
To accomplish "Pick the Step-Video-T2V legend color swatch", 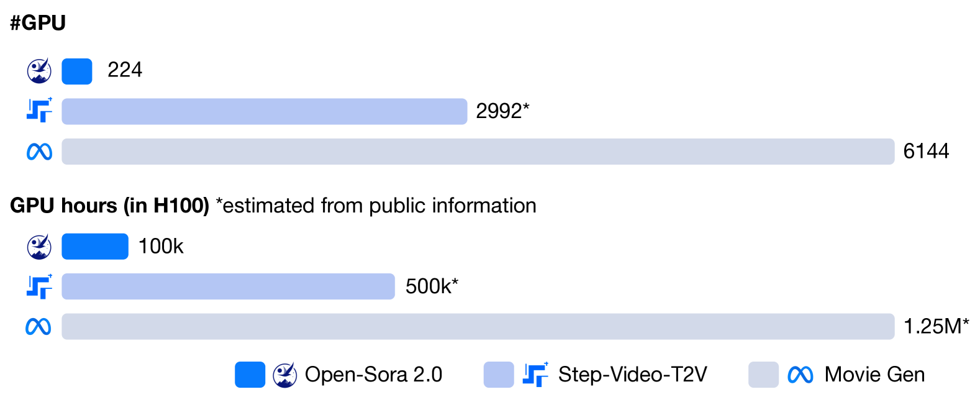I will [499, 375].
